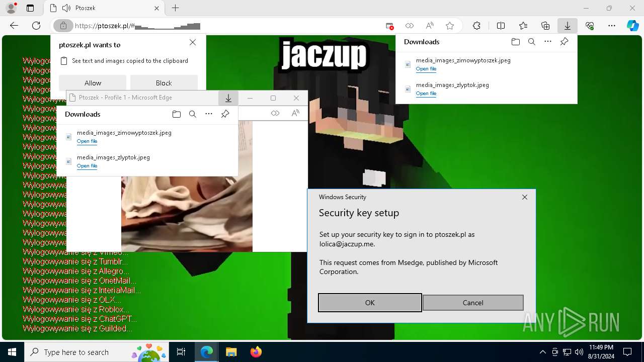Open immersive reader icon in popup window
The image size is (644, 362).
(x=275, y=113)
